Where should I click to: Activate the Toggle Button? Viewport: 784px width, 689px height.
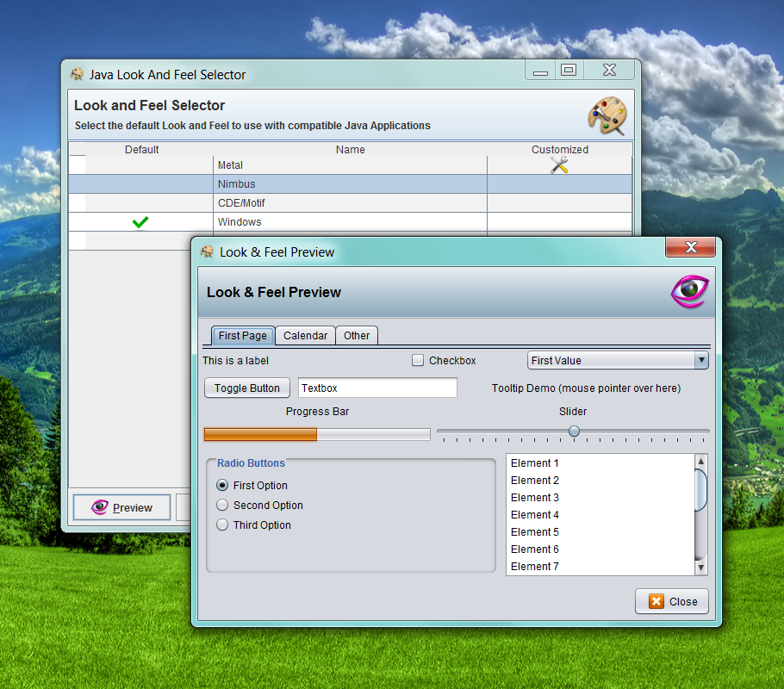[247, 388]
